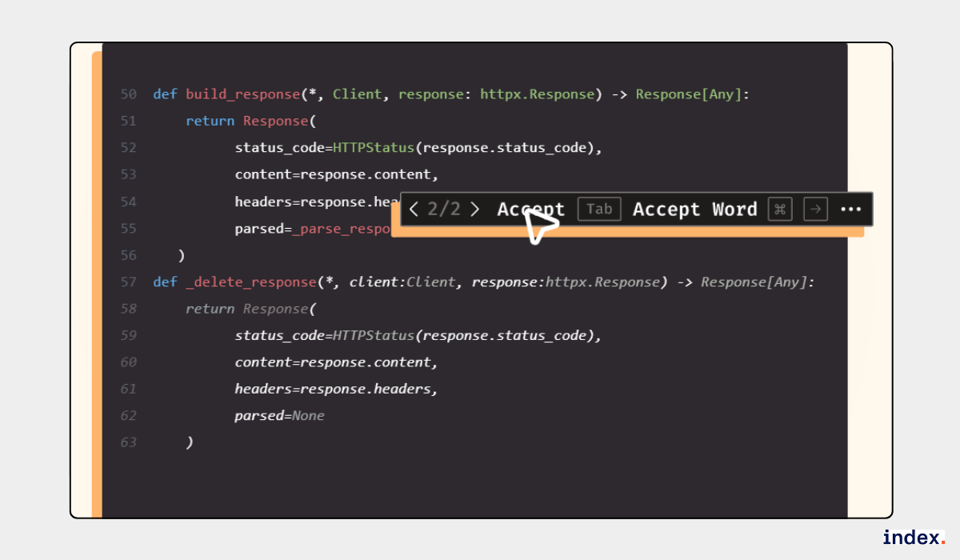Click the Command key icon
The height and width of the screenshot is (560, 960).
click(x=779, y=210)
